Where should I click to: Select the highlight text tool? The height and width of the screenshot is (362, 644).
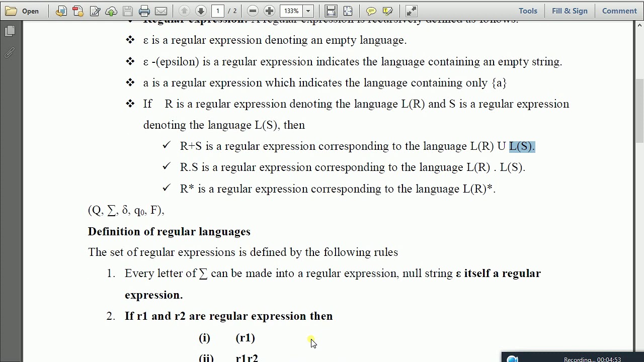387,11
